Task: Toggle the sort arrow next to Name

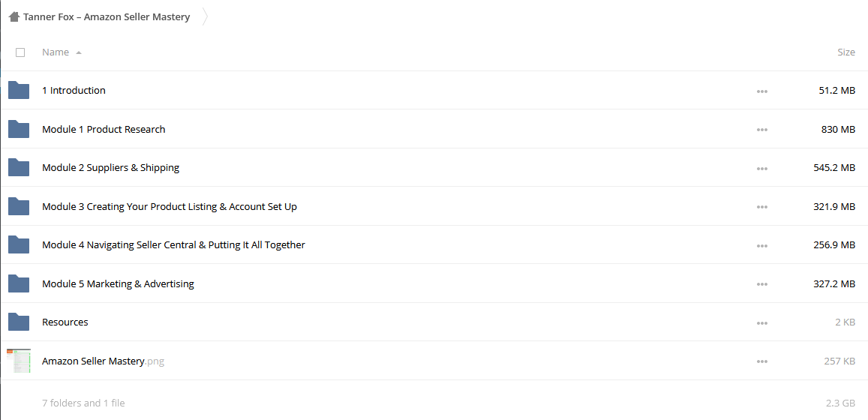Action: tap(79, 52)
